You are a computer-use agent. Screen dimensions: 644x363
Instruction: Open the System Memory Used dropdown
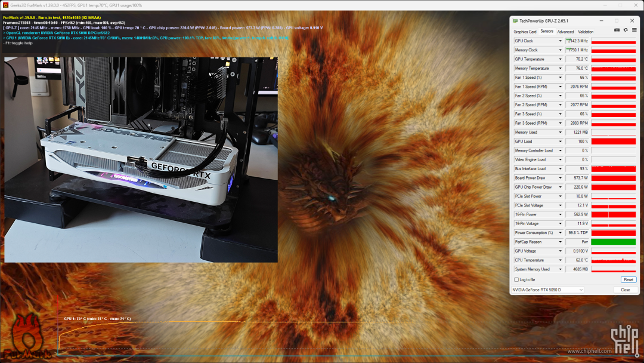pos(560,269)
